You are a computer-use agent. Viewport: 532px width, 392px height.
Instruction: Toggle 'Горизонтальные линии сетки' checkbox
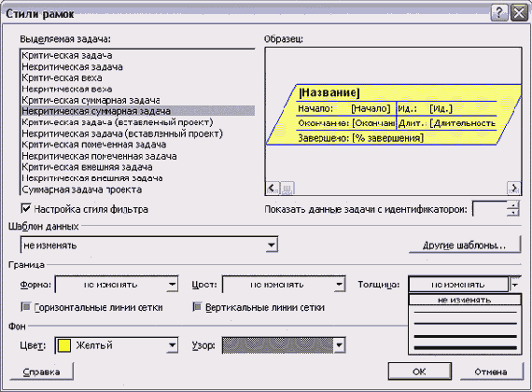point(26,307)
